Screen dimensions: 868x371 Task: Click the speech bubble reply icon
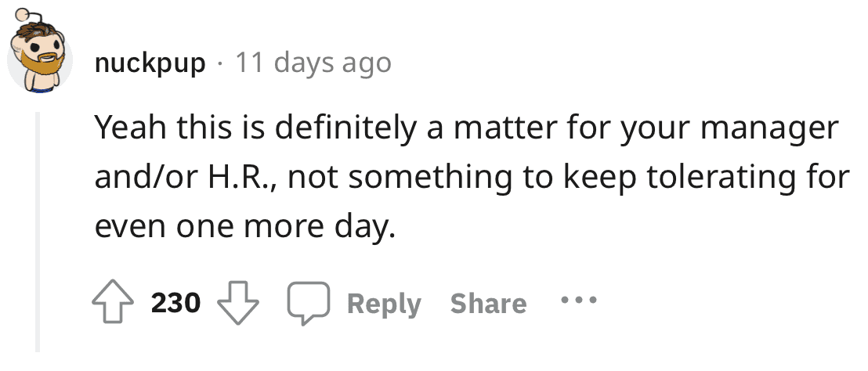(309, 303)
